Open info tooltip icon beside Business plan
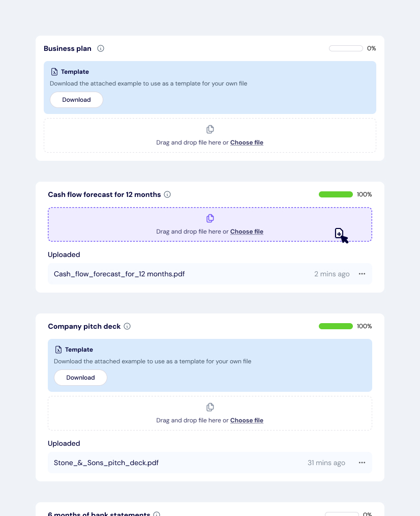This screenshot has height=516, width=420. (x=101, y=48)
